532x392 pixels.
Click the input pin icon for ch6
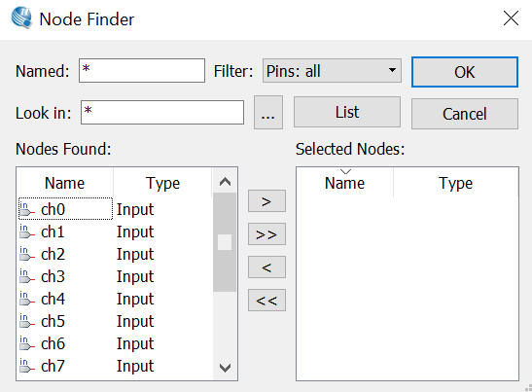coord(27,343)
